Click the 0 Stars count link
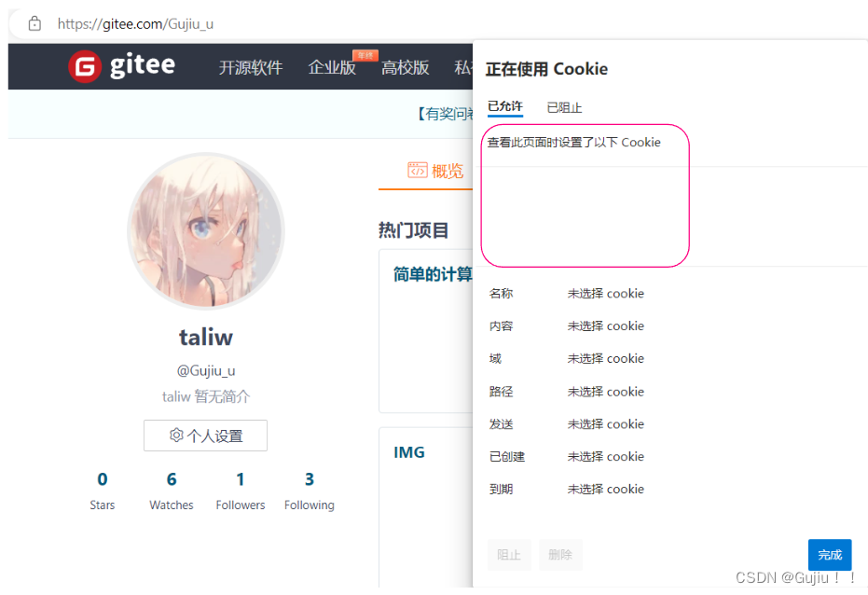The height and width of the screenshot is (595, 868). pos(103,491)
